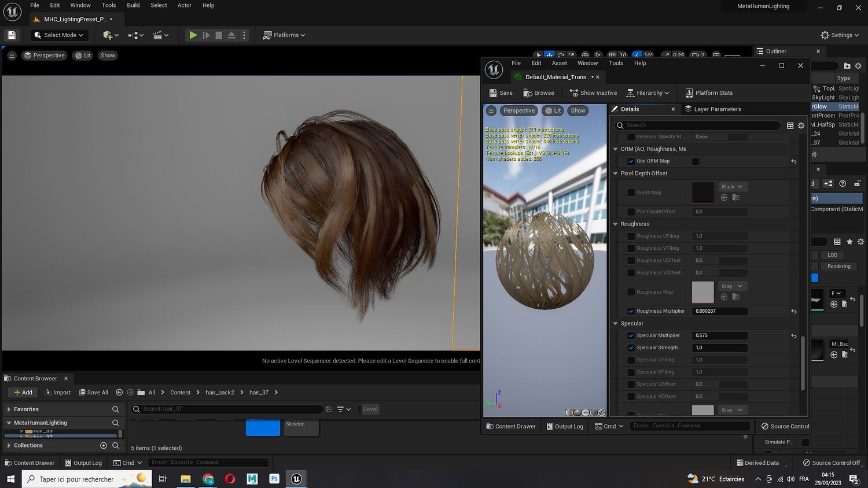This screenshot has height=488, width=868.
Task: Save the current level with disk icon
Action: (12, 35)
